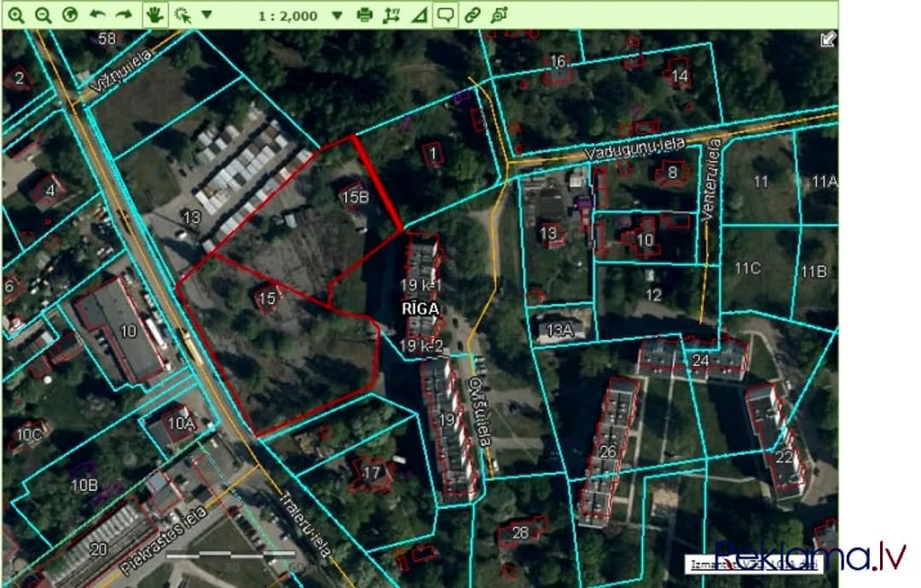Click parcel label 15 on map
The width and height of the screenshot is (921, 588).
[267, 299]
